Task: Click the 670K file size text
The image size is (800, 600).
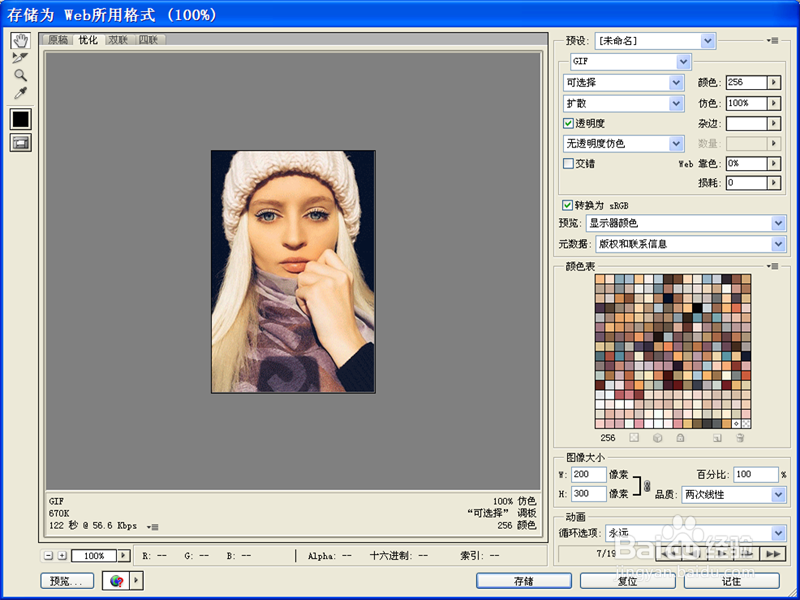Action: point(59,513)
